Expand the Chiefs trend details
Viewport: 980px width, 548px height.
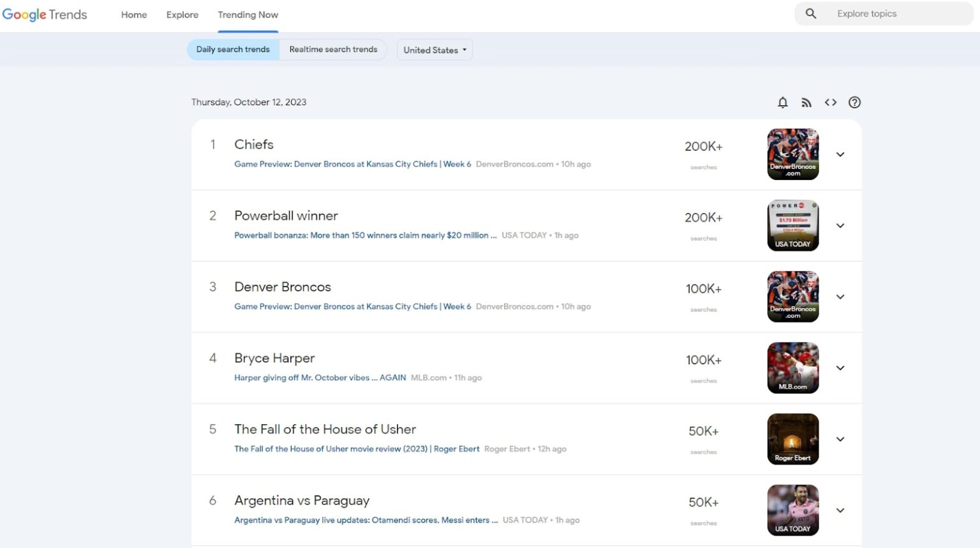(840, 154)
